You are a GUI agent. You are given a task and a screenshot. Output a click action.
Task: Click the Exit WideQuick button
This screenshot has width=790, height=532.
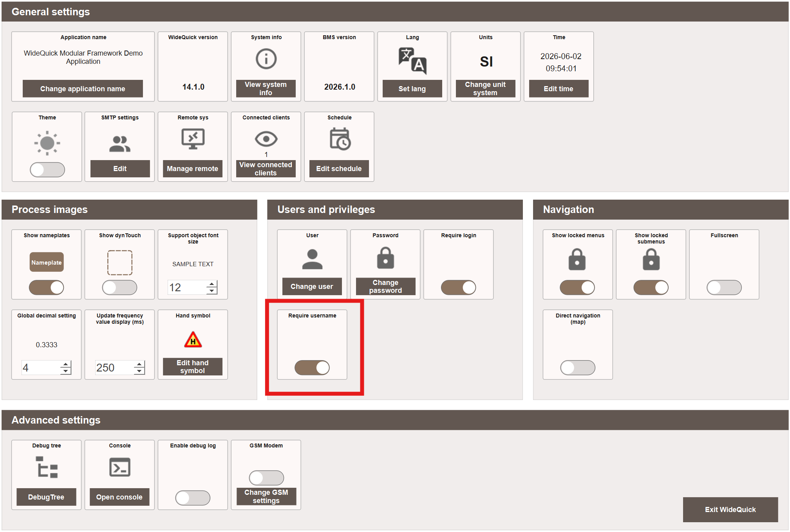pyautogui.click(x=730, y=510)
